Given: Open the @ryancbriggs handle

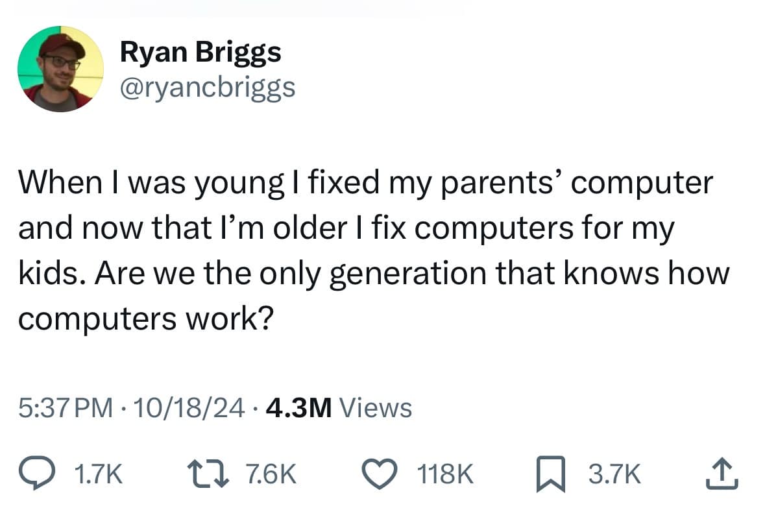Looking at the screenshot, I should [208, 88].
